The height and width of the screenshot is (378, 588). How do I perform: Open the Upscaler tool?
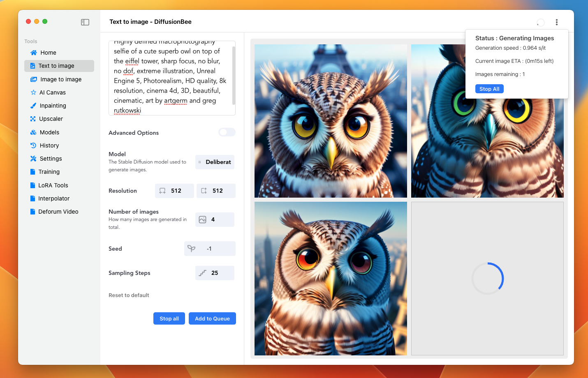point(52,118)
